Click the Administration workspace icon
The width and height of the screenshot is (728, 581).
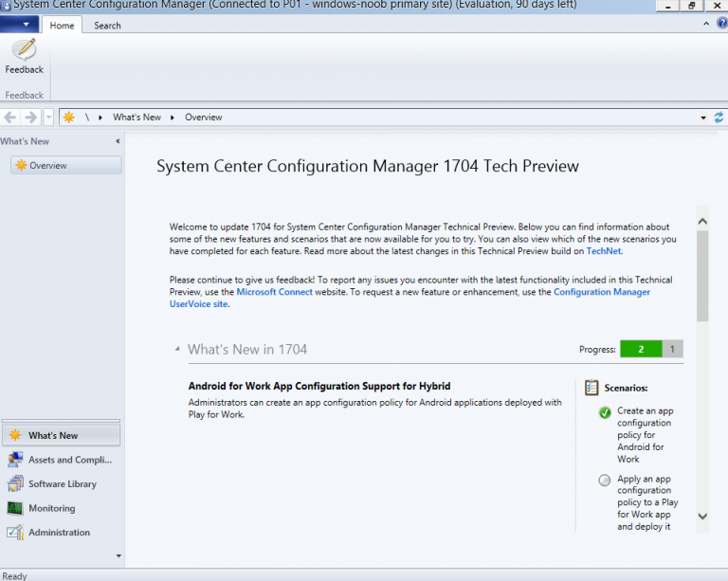pyautogui.click(x=15, y=533)
